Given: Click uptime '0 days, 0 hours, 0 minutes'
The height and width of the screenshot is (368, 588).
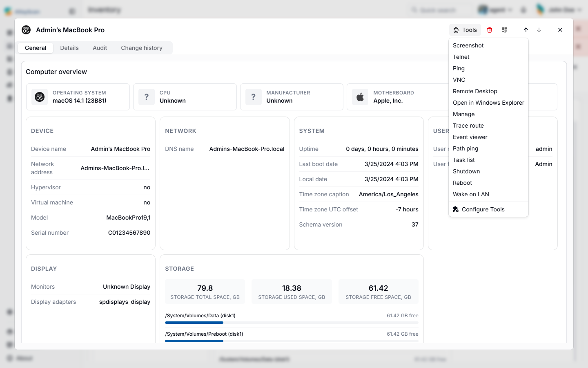Looking at the screenshot, I should (x=382, y=149).
